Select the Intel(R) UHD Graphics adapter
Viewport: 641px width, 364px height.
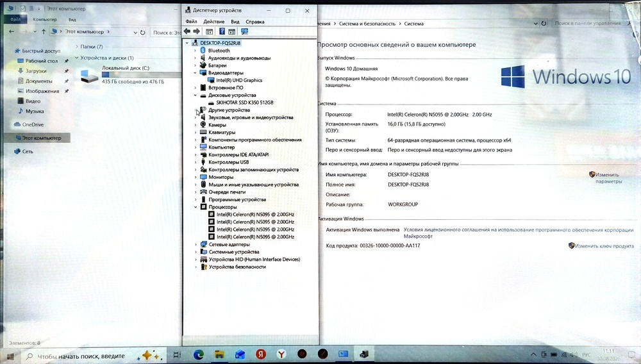pos(239,81)
